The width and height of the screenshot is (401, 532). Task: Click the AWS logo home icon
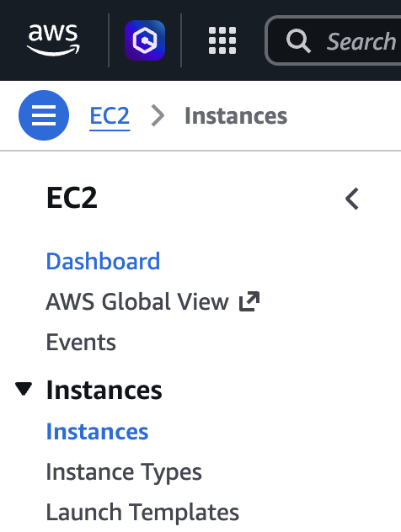pos(53,40)
